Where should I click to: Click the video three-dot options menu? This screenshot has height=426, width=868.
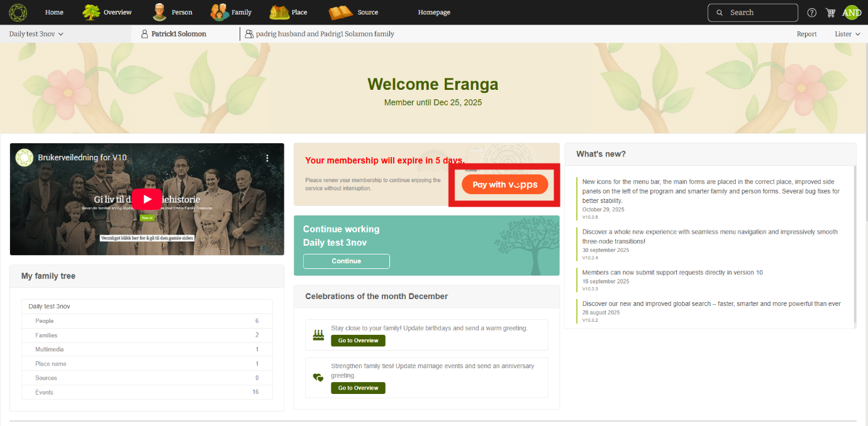(267, 158)
